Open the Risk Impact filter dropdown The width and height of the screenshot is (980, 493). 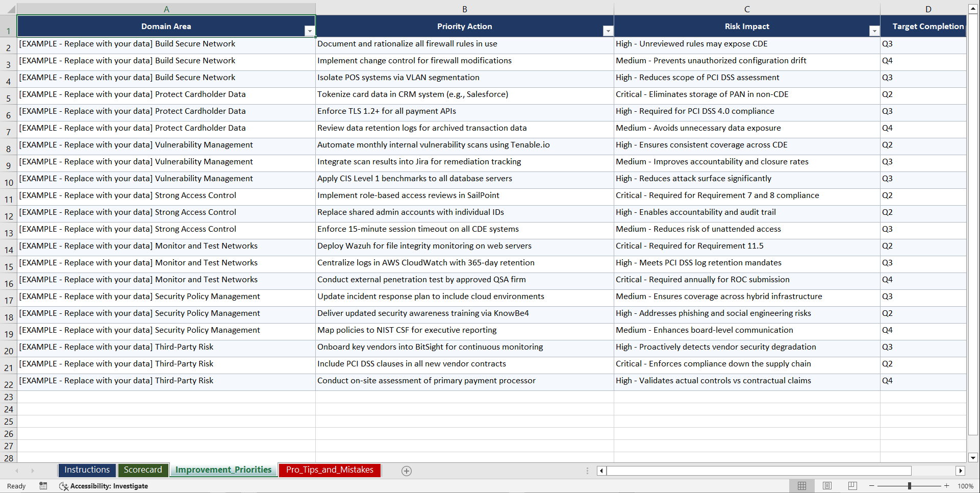click(x=874, y=31)
